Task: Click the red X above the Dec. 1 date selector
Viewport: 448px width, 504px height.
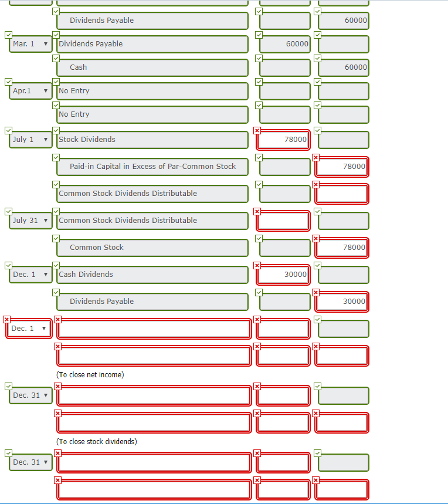Action: click(x=6, y=319)
